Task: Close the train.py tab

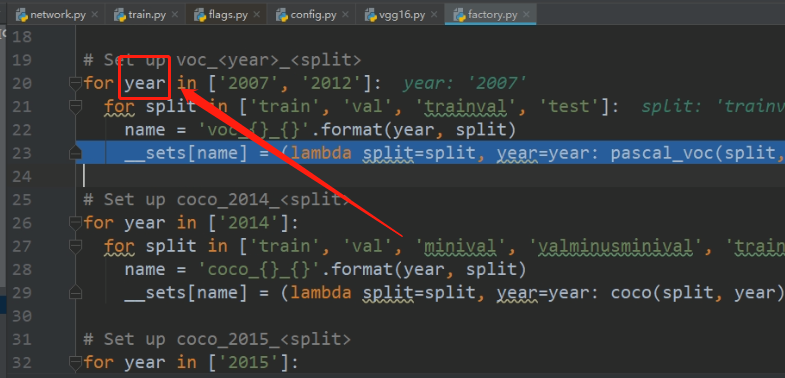Action: (175, 15)
